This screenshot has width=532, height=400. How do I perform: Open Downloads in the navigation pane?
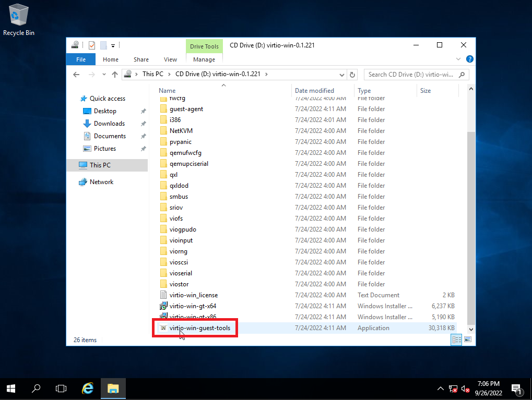pos(109,124)
